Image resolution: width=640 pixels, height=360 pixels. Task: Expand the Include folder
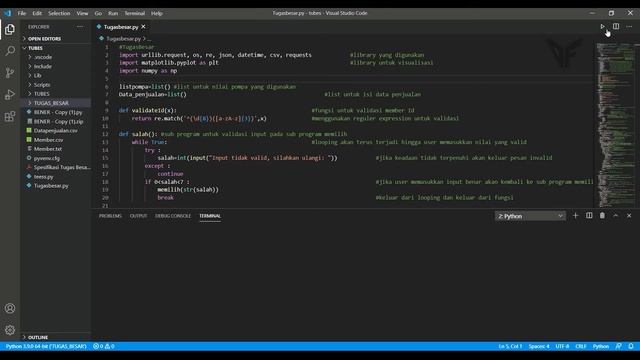(x=42, y=66)
